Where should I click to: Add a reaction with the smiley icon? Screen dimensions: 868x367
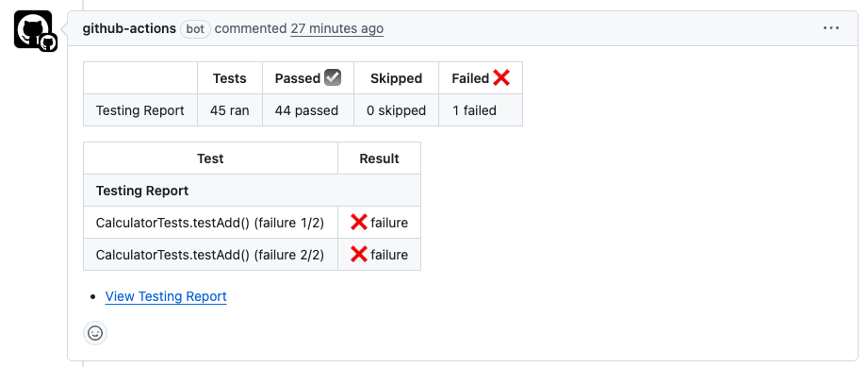pyautogui.click(x=95, y=333)
